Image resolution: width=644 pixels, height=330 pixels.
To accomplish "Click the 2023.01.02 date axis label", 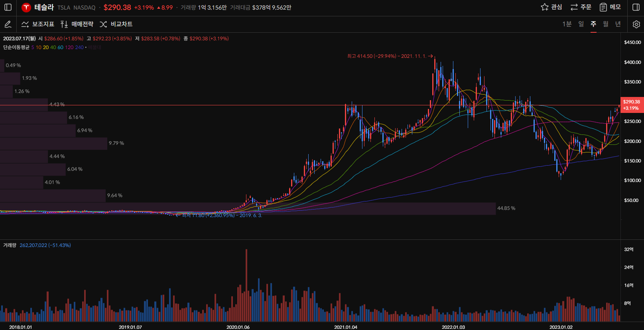I will pyautogui.click(x=561, y=327).
